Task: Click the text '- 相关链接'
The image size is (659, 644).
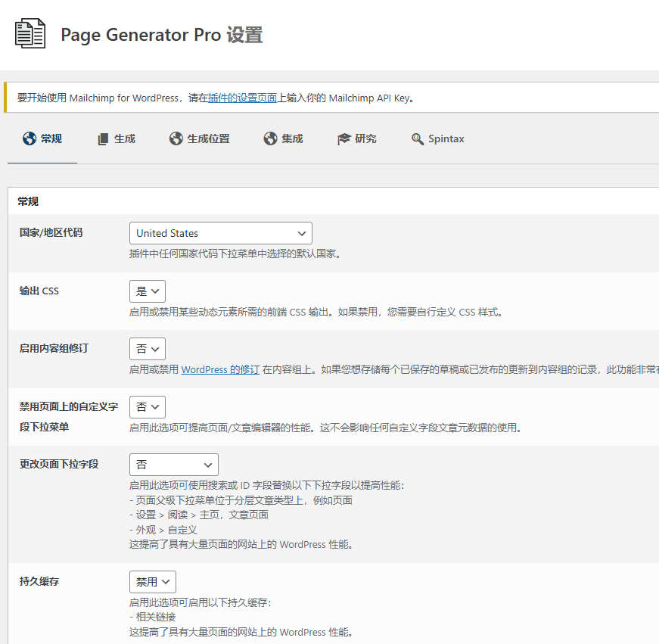Action: pos(153,617)
